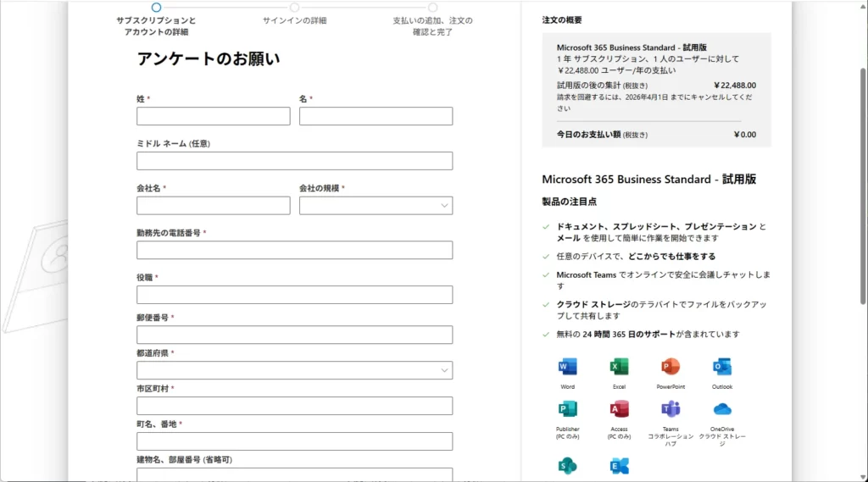868x482 pixels.
Task: Click the SharePoint icon
Action: click(x=567, y=466)
